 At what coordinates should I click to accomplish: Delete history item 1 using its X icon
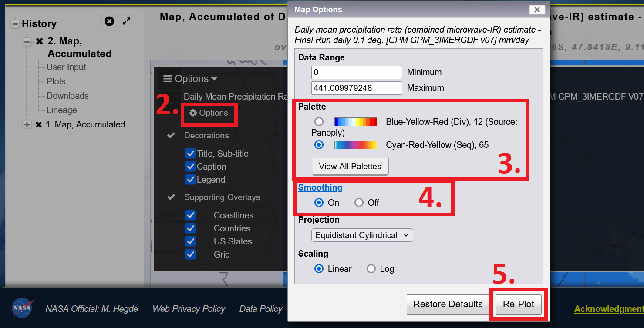pos(39,125)
